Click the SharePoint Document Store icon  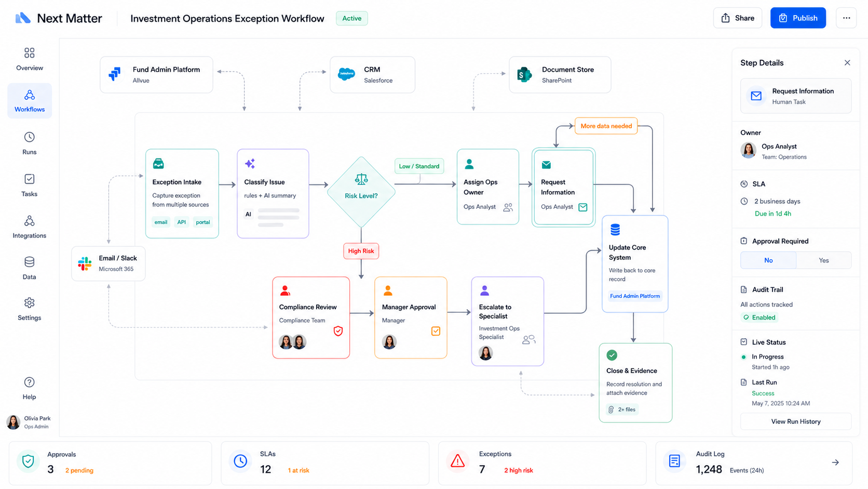tap(524, 74)
